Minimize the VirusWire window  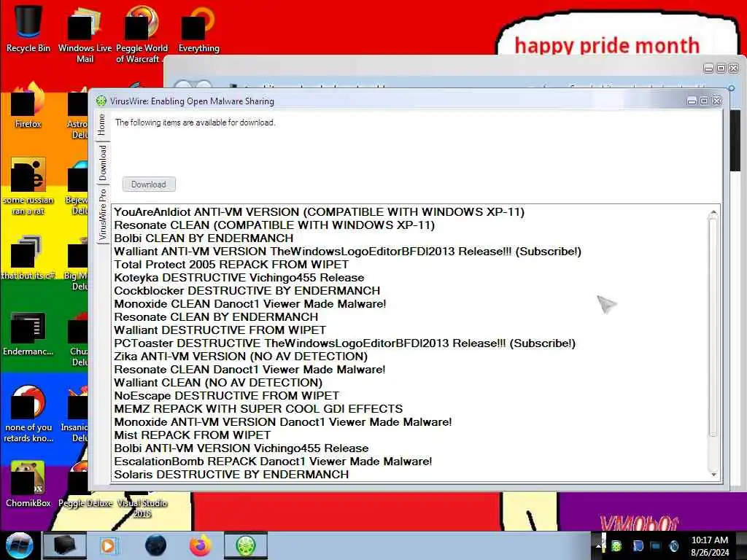tap(692, 101)
